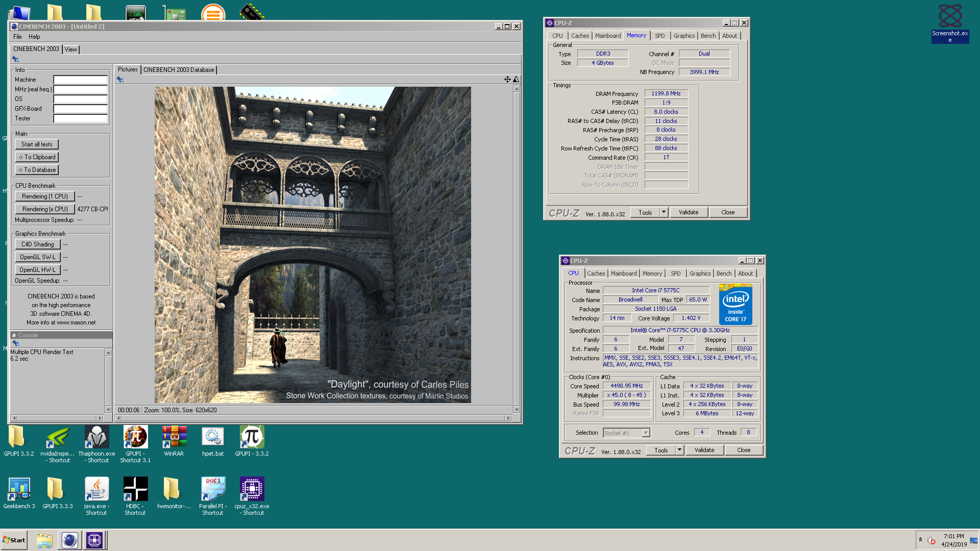Select Mainboard tab in lower CPU-Z window
980x551 pixels.
[x=624, y=273]
